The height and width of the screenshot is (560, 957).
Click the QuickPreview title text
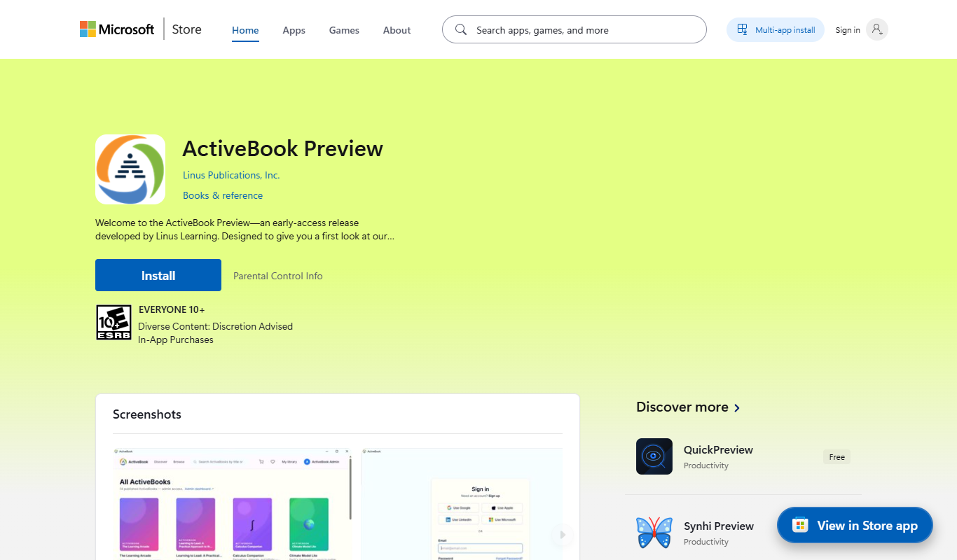[x=718, y=449]
